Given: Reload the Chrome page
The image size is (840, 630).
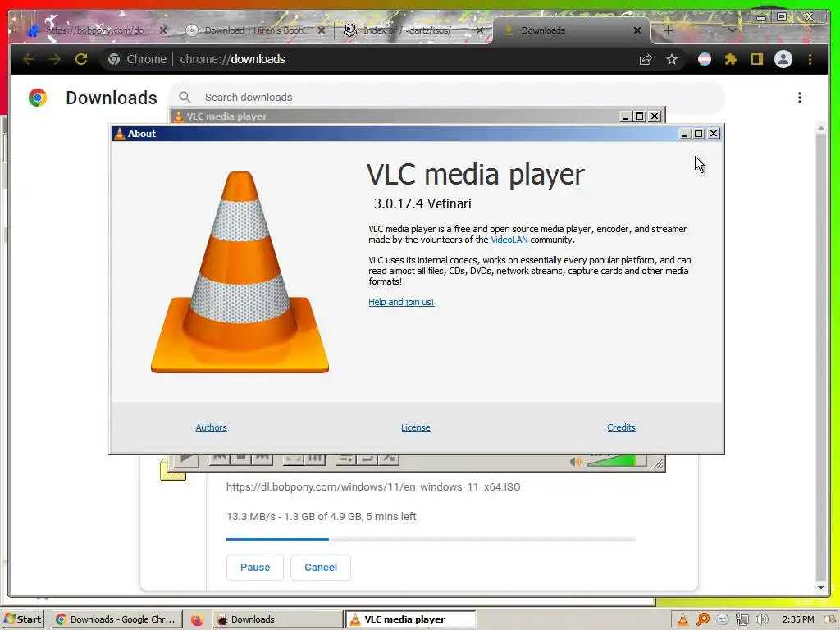Looking at the screenshot, I should pyautogui.click(x=81, y=59).
